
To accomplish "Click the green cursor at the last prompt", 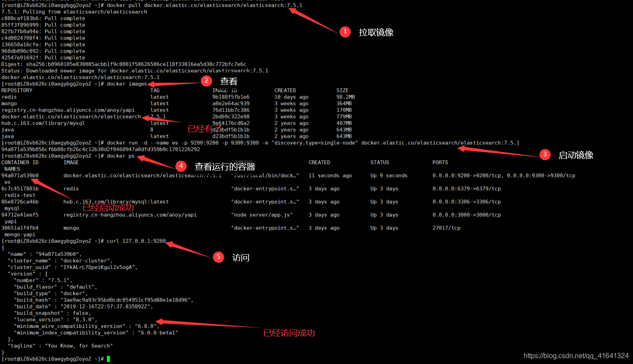I will coord(109,359).
